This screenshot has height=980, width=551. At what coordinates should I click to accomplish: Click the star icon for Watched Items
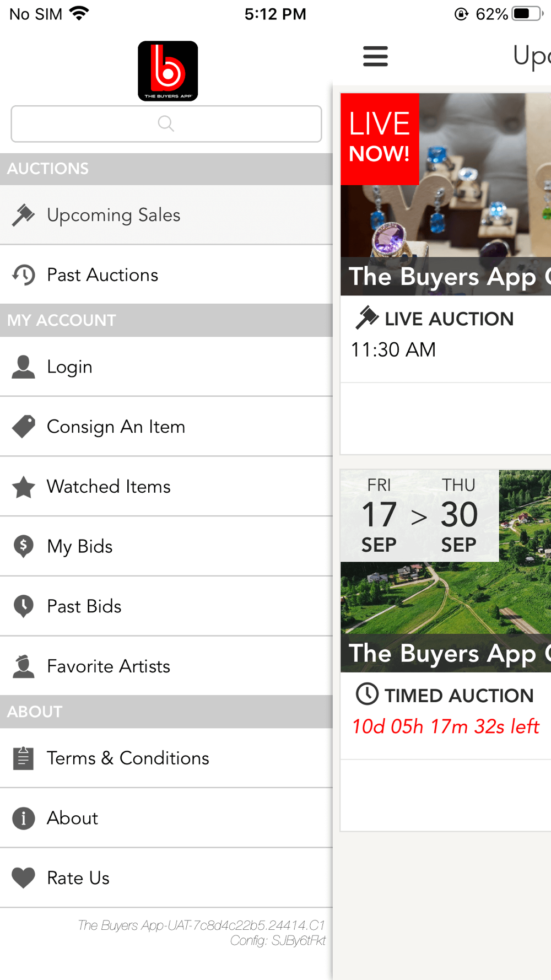pyautogui.click(x=23, y=487)
